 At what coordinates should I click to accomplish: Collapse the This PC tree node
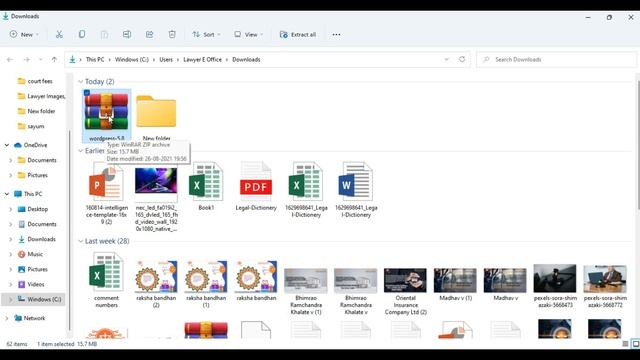click(x=7, y=194)
